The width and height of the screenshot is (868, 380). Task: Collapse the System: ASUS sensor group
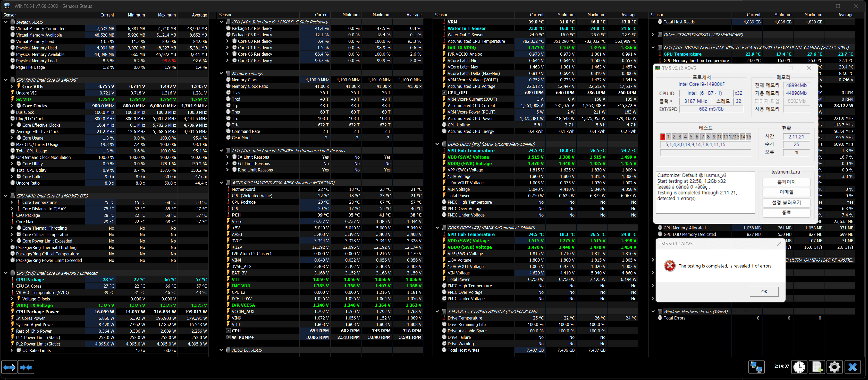6,22
